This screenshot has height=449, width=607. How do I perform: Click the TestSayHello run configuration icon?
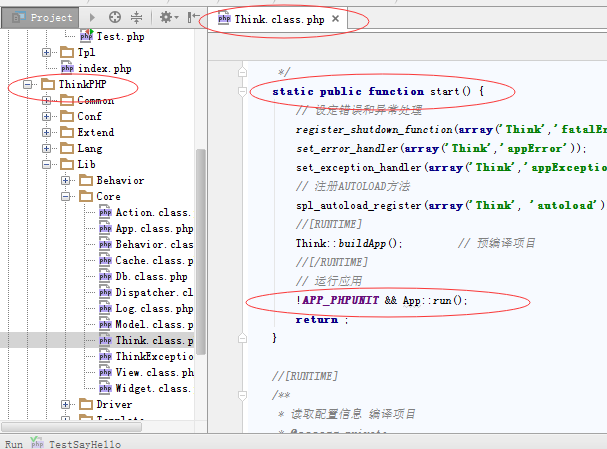coord(38,442)
